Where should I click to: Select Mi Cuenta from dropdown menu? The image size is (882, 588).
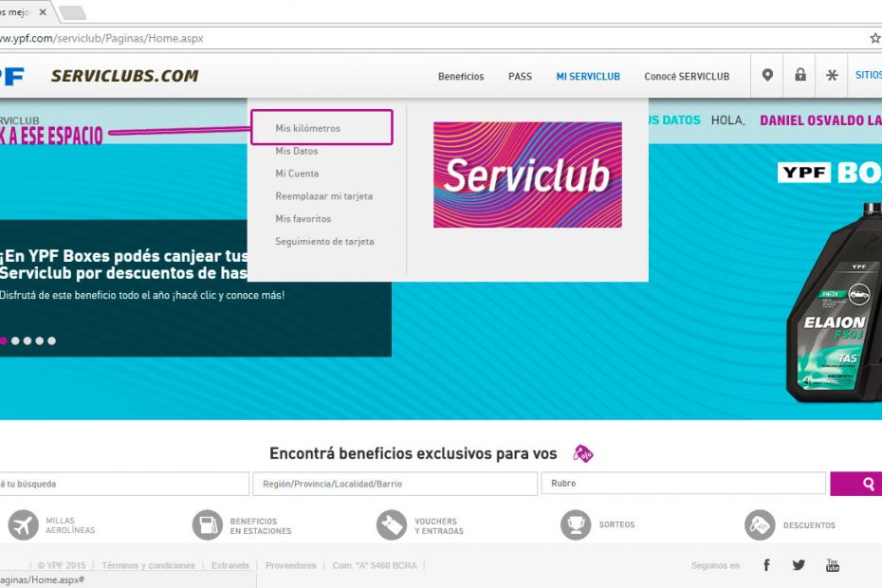pyautogui.click(x=297, y=174)
